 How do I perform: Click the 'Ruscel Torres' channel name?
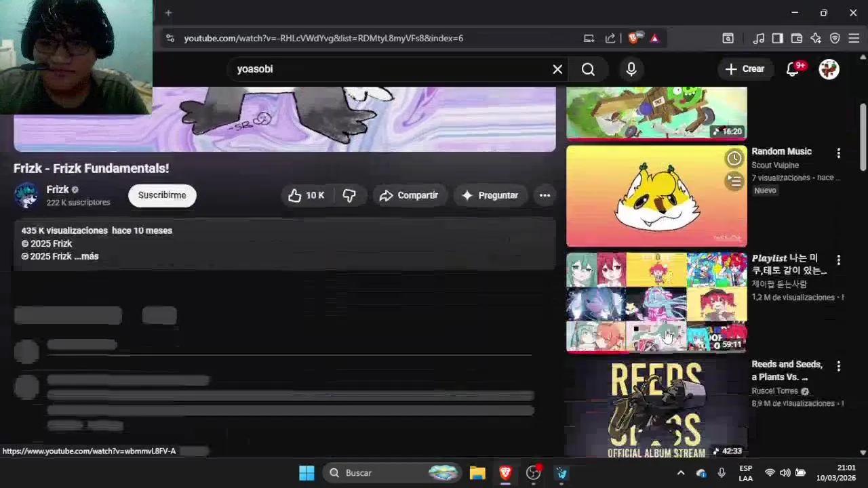tap(774, 391)
